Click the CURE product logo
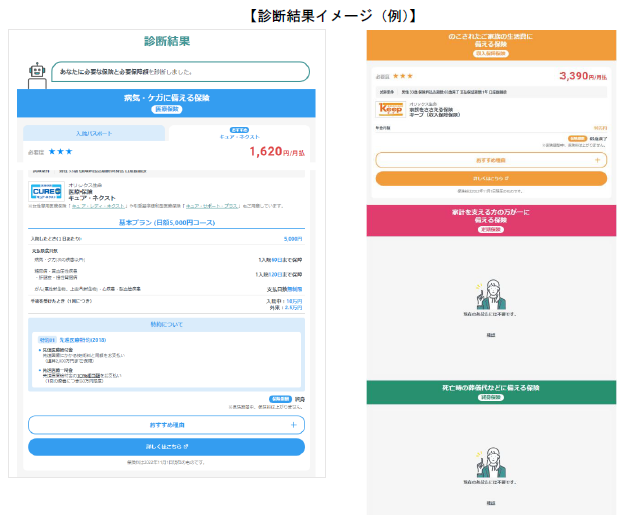 pyautogui.click(x=47, y=192)
